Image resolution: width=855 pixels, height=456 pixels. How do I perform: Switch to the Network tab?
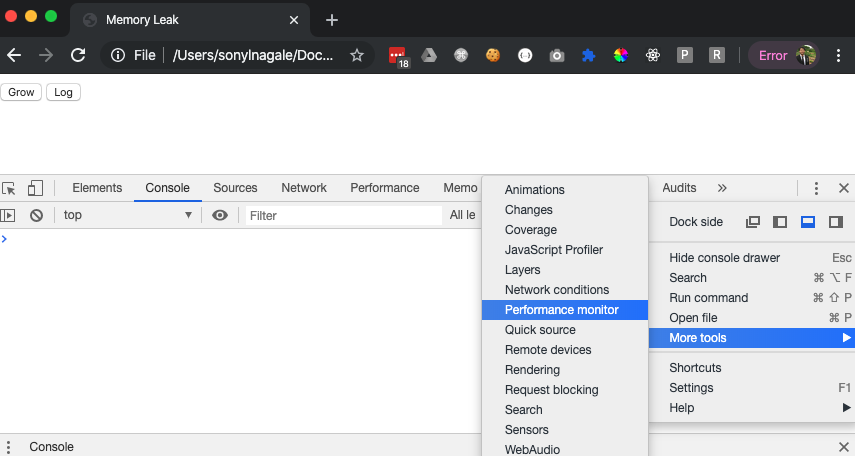click(304, 188)
